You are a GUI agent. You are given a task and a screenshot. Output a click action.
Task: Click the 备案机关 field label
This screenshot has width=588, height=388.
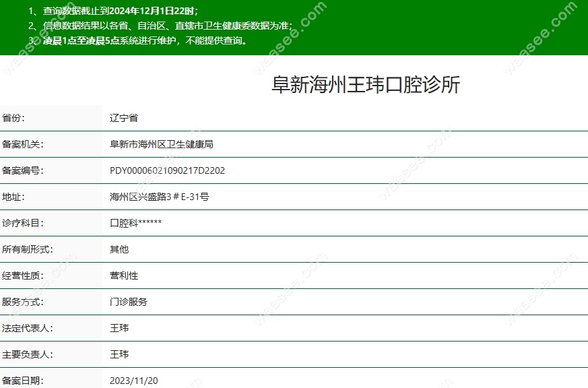[22, 144]
